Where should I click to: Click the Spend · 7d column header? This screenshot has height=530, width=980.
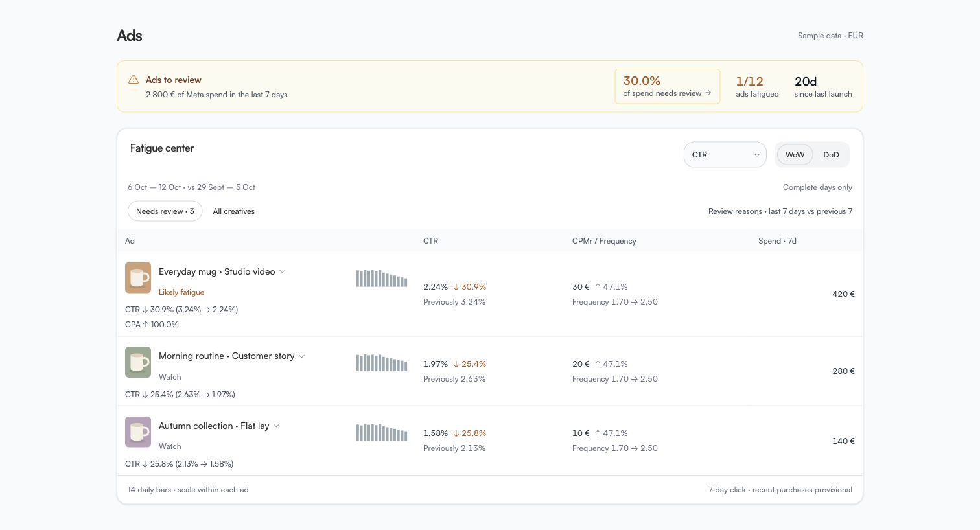pos(777,240)
